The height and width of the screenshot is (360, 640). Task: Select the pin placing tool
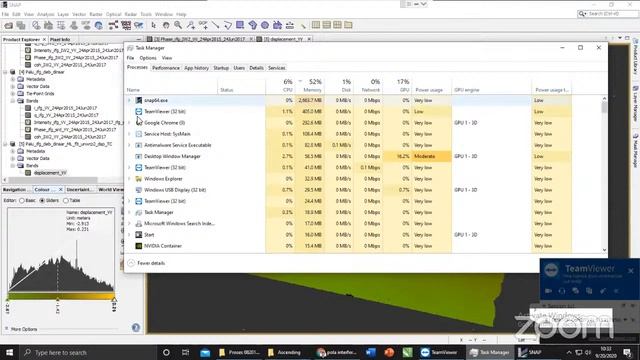[191, 25]
